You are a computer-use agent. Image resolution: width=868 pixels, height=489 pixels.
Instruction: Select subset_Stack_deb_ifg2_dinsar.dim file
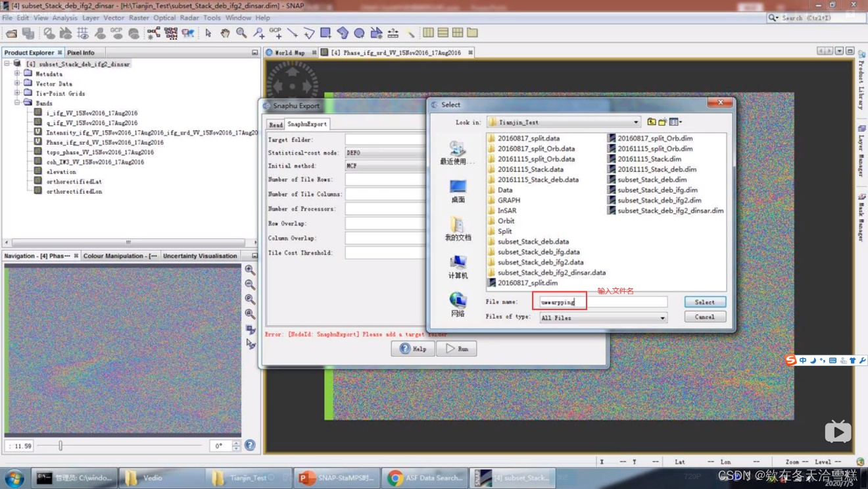pyautogui.click(x=667, y=211)
